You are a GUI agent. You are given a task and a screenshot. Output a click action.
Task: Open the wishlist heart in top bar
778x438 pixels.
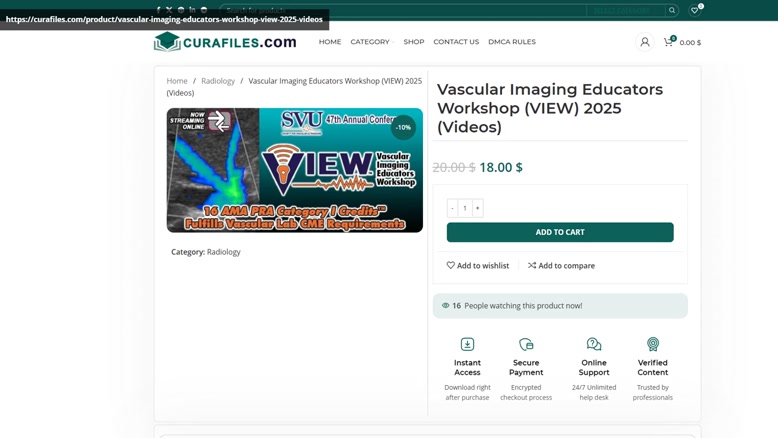pos(695,10)
